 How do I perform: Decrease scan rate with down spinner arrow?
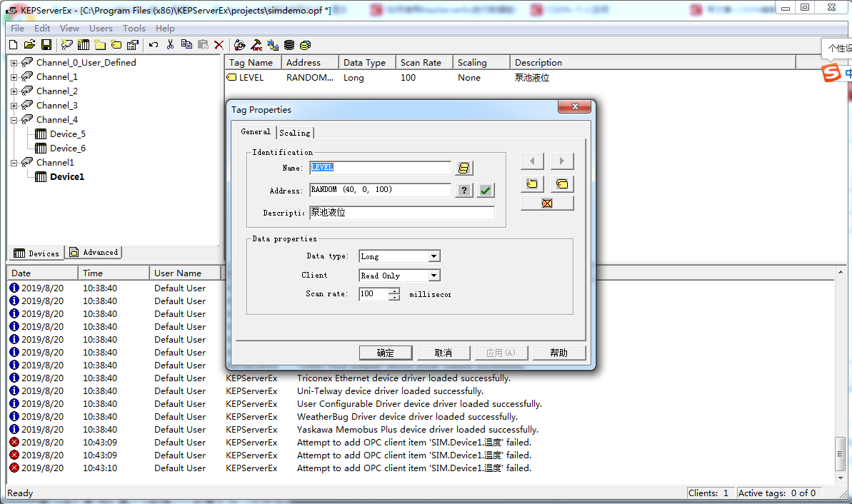coord(394,297)
